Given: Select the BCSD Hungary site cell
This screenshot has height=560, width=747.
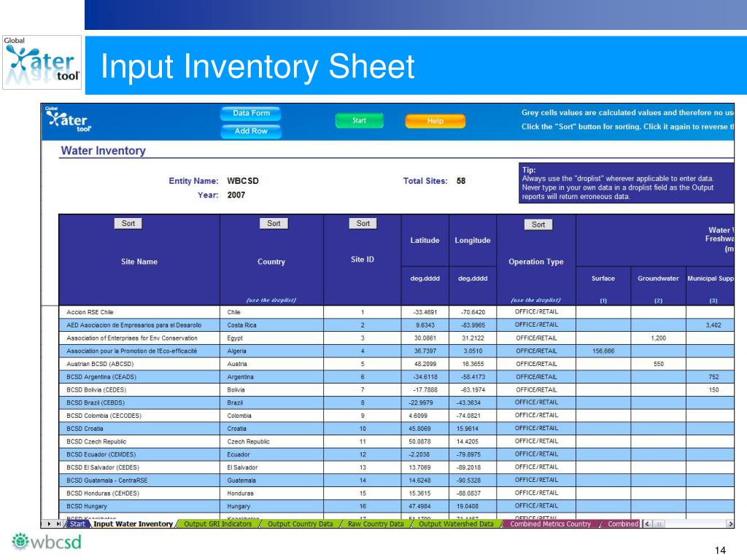Looking at the screenshot, I should click(139, 506).
